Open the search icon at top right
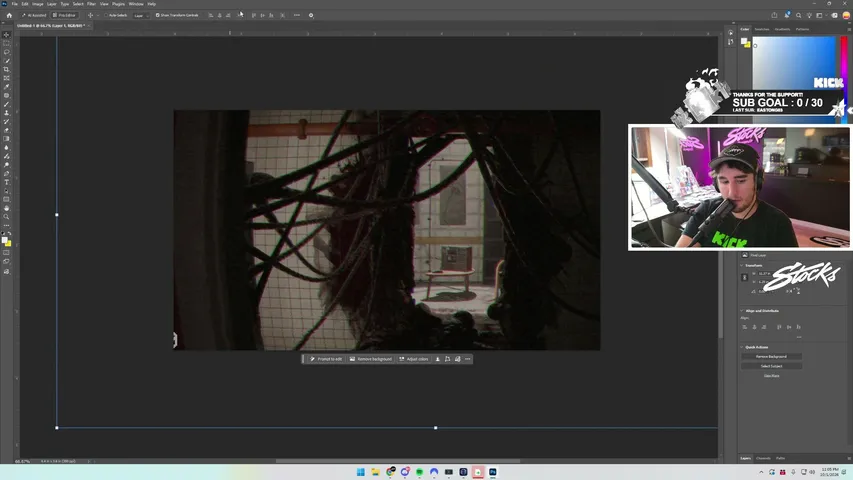Image resolution: width=853 pixels, height=480 pixels. (x=799, y=15)
